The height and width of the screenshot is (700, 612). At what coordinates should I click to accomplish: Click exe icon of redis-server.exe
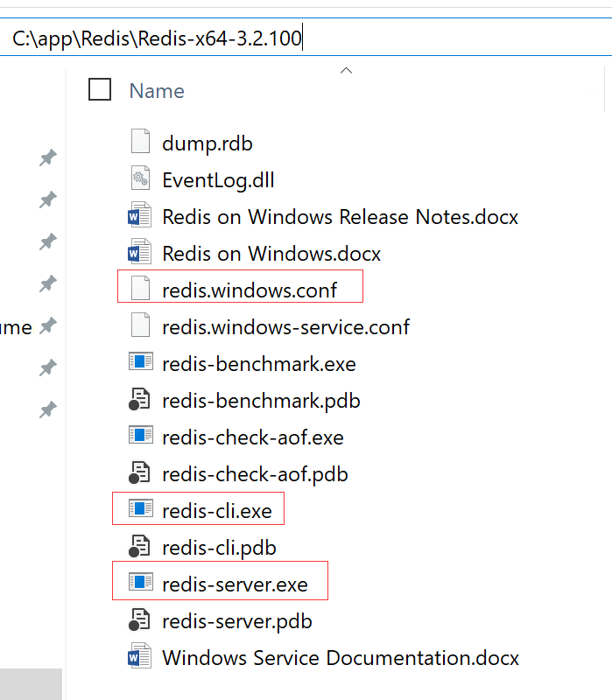click(x=141, y=582)
